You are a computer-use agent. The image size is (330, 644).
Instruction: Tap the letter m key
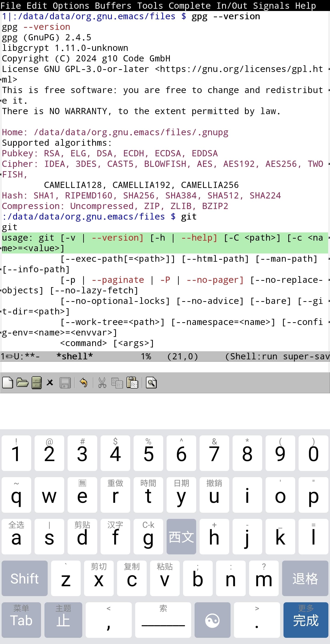coord(264,578)
